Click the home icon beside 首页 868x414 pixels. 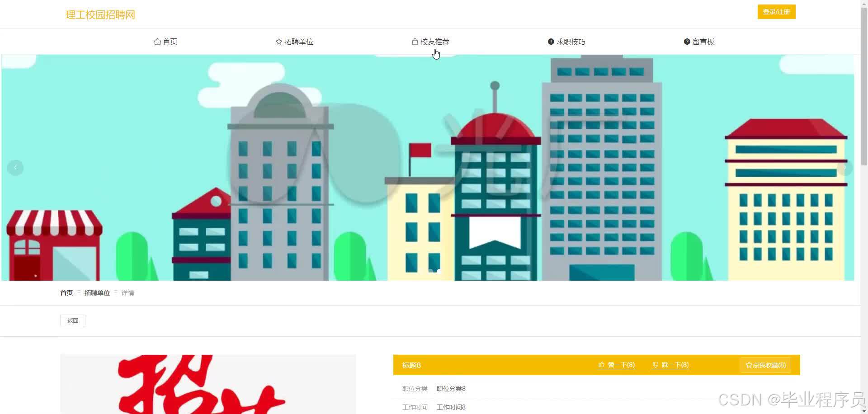157,41
